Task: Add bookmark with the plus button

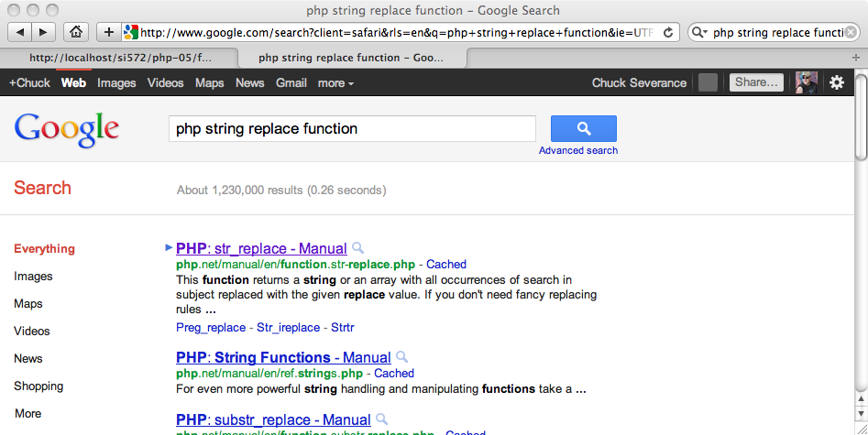Action: 109,32
